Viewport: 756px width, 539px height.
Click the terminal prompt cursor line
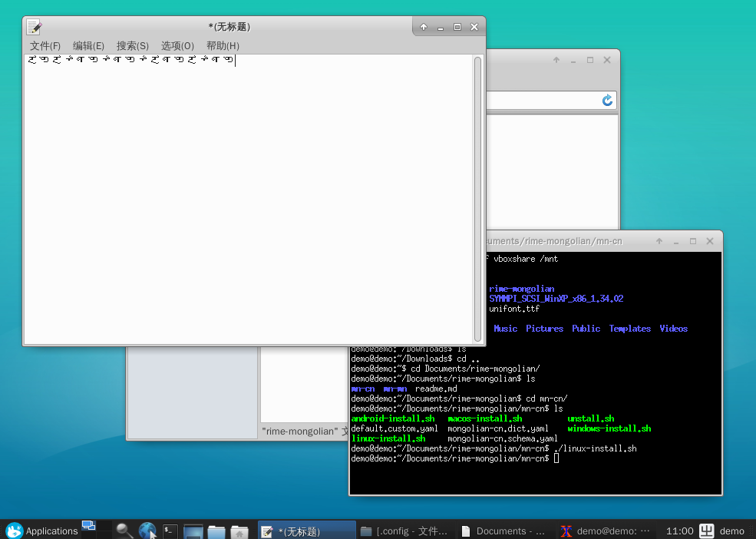tap(455, 458)
